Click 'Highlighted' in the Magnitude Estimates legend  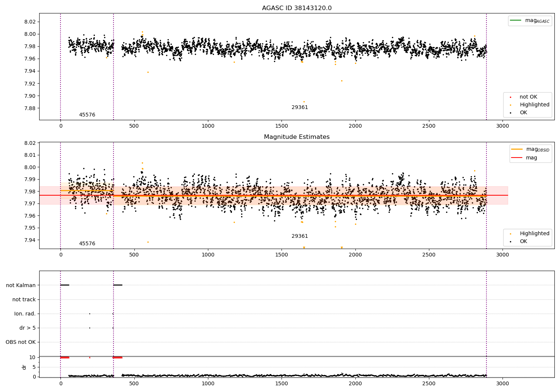(529, 234)
